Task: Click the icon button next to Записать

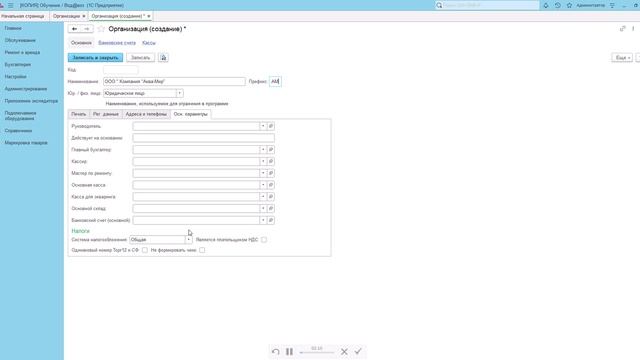Action: [163, 58]
